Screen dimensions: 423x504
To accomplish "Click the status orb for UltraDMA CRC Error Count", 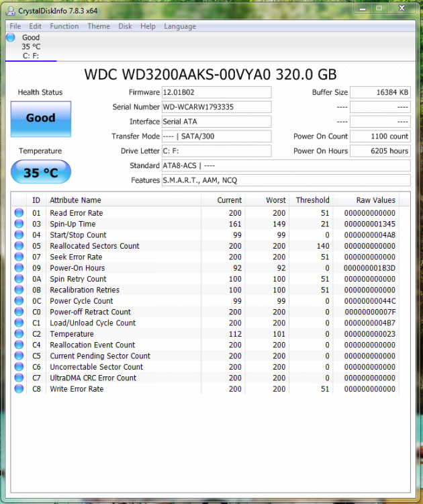I will pyautogui.click(x=19, y=378).
